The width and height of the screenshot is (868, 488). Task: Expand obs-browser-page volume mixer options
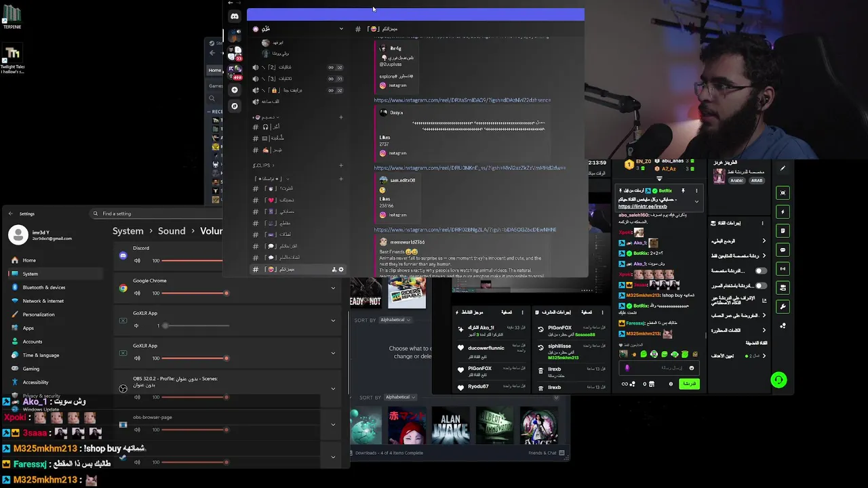click(333, 425)
